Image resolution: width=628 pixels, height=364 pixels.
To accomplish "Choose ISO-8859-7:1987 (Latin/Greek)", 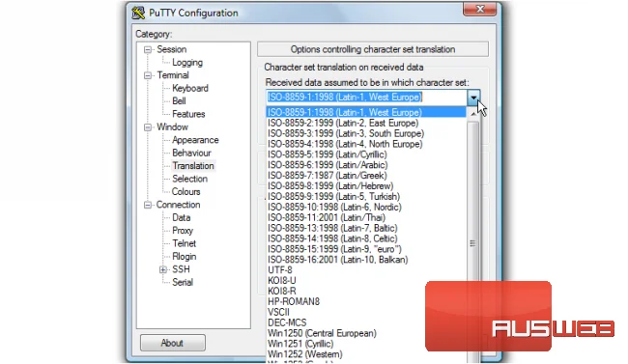I will point(366,176).
